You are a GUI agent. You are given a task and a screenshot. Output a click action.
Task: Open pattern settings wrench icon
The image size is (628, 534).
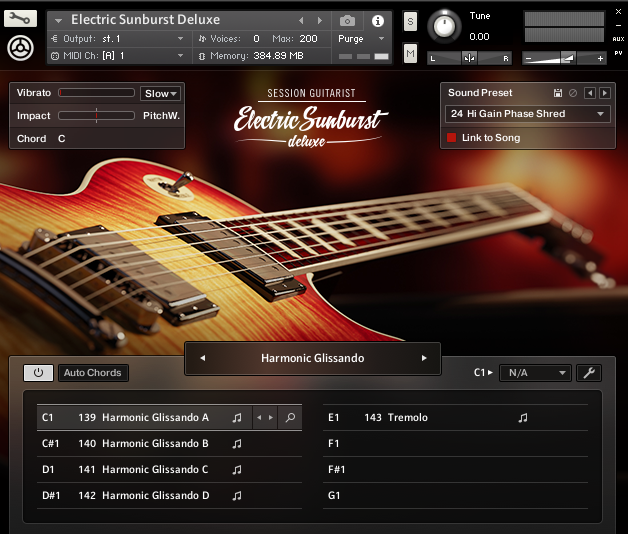(588, 373)
